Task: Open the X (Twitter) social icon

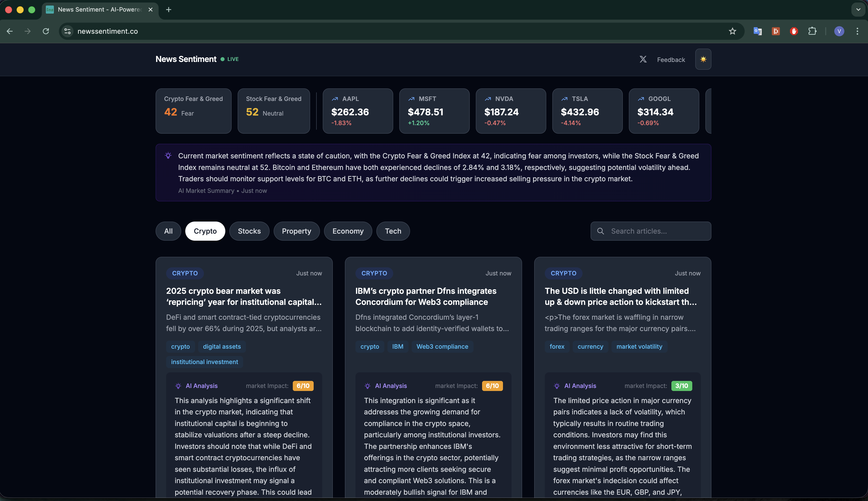Action: coord(643,59)
